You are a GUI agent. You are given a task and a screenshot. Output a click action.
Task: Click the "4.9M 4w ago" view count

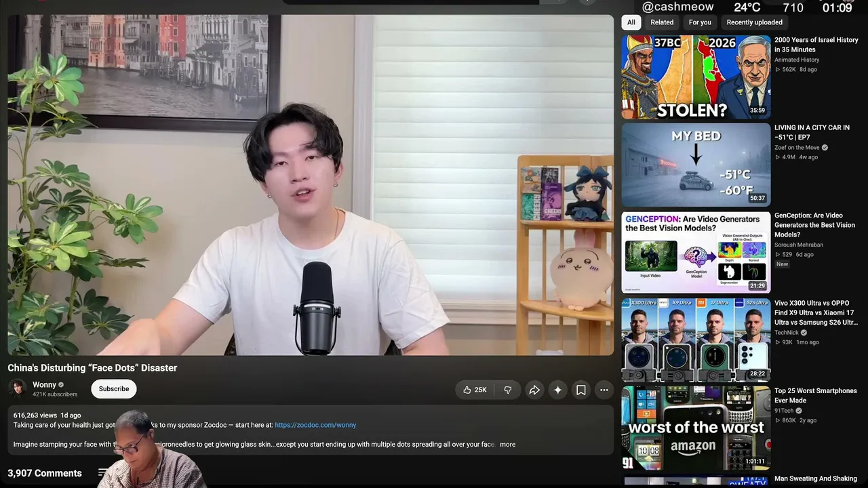click(797, 157)
